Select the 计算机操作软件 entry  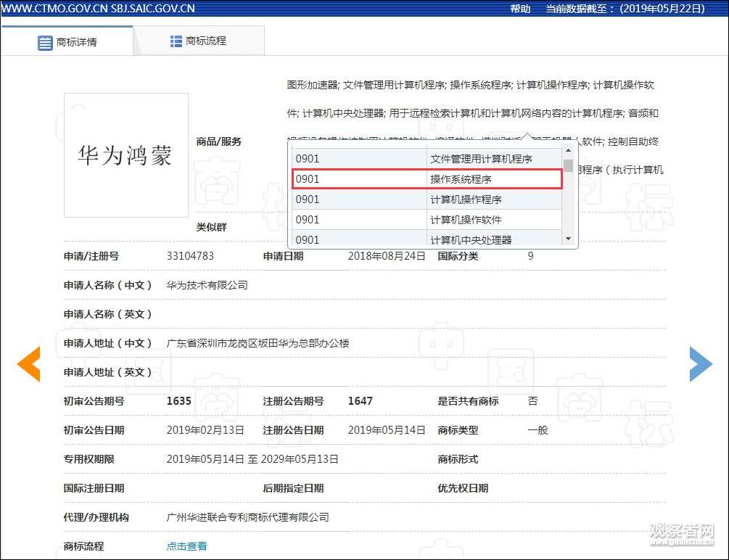427,219
